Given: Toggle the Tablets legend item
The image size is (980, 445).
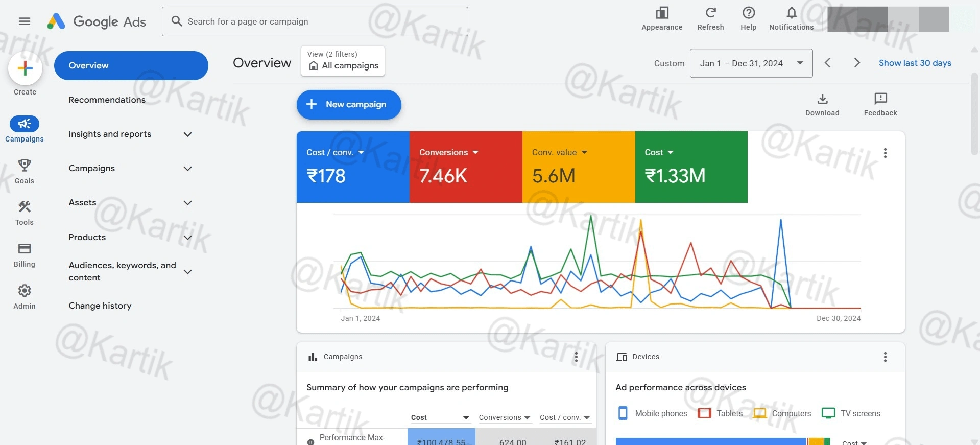Looking at the screenshot, I should 720,413.
